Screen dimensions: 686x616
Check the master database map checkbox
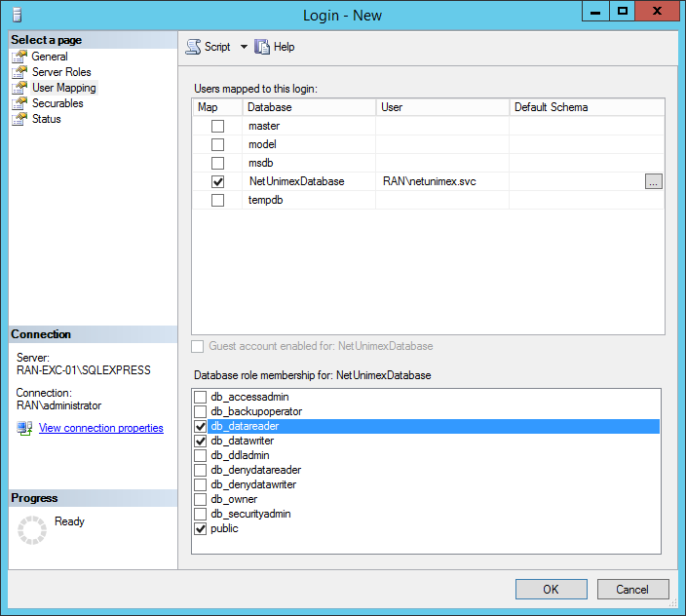pos(217,126)
